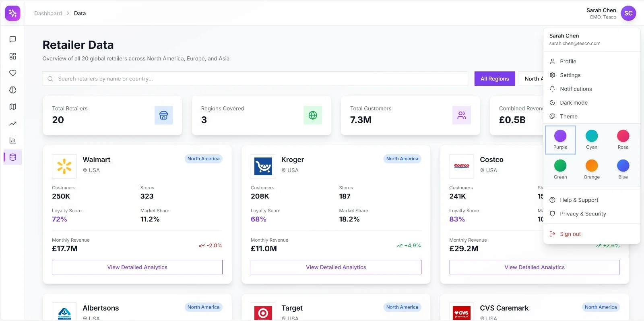Viewport: 644px width, 321px height.
Task: Select the database Data sidebar icon
Action: tap(13, 157)
